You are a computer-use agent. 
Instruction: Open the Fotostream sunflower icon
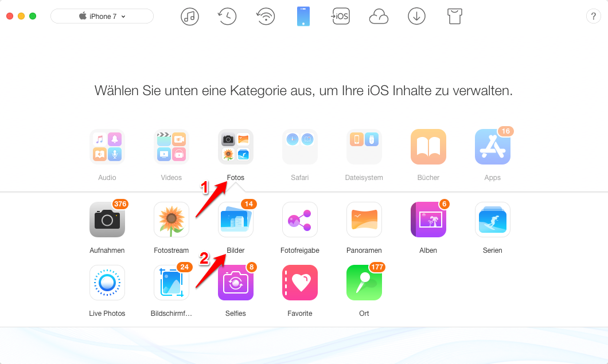click(x=172, y=220)
